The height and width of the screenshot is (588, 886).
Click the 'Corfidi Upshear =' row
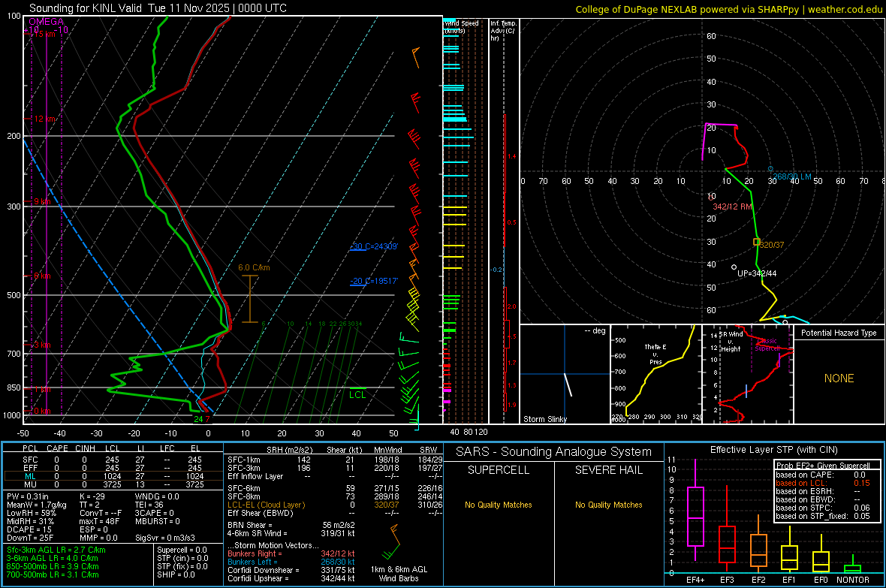pos(291,578)
